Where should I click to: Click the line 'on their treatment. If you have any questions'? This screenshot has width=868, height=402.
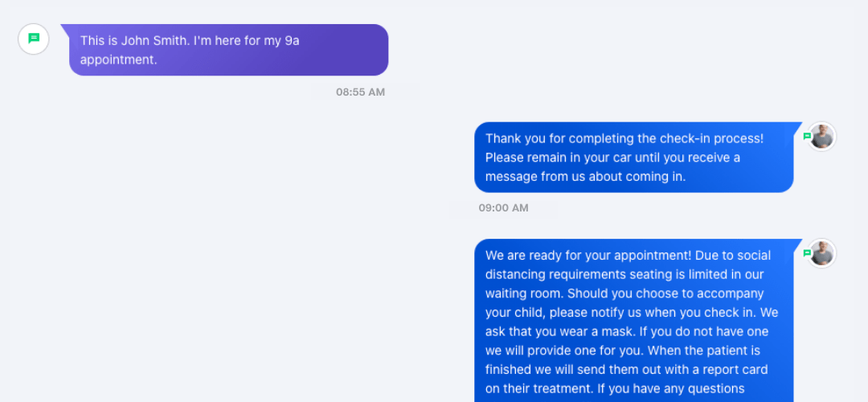tap(615, 388)
